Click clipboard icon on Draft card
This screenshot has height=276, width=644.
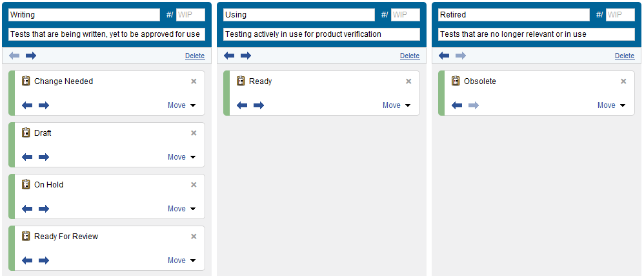(26, 133)
